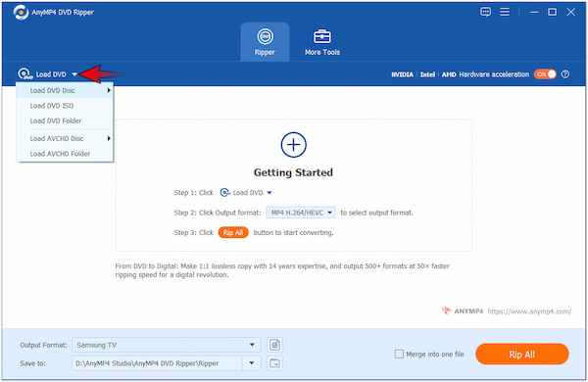Expand the Load AVCHD Disc submenu
This screenshot has width=588, height=382.
pyautogui.click(x=65, y=139)
